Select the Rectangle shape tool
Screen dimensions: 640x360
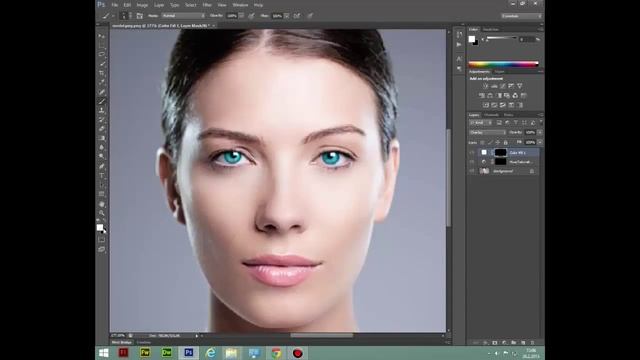pyautogui.click(x=102, y=194)
